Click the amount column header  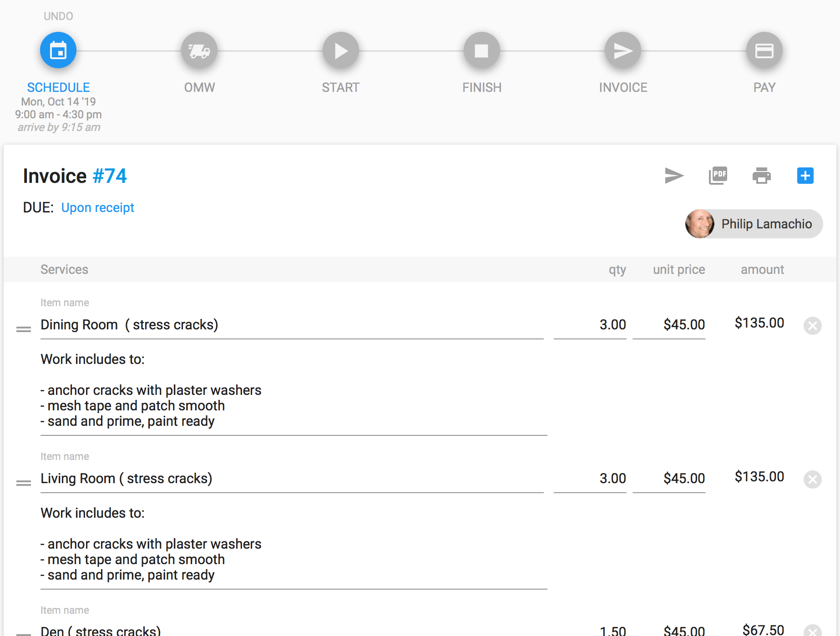pos(762,270)
